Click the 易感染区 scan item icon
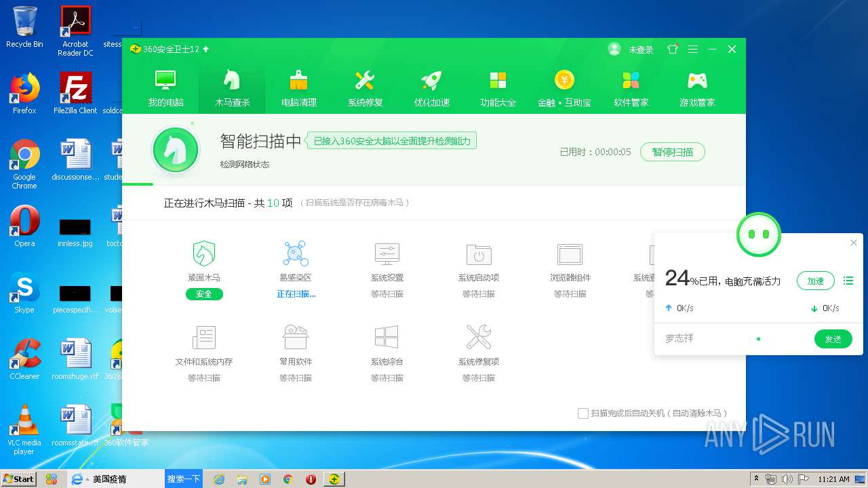The width and height of the screenshot is (868, 488). [296, 254]
